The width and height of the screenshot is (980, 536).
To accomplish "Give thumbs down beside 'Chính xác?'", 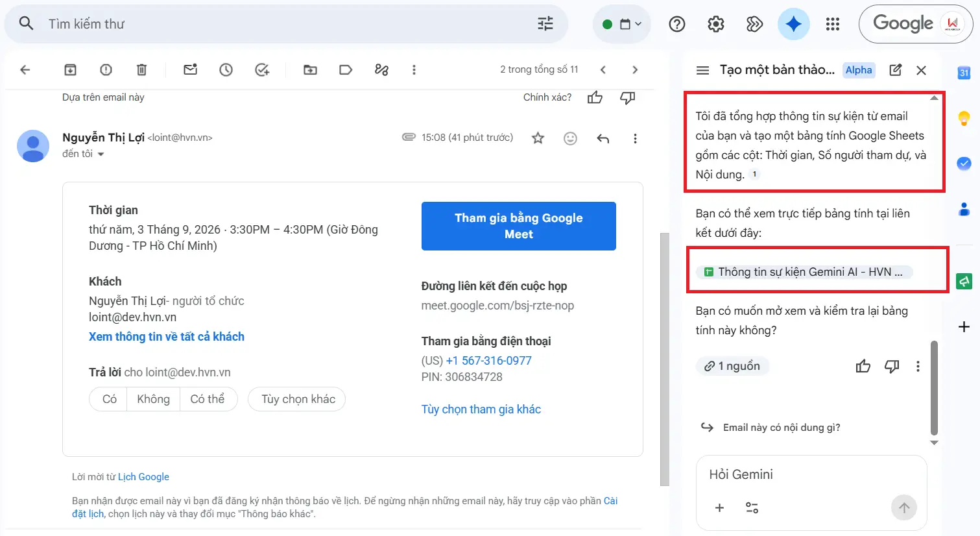I will tap(627, 97).
